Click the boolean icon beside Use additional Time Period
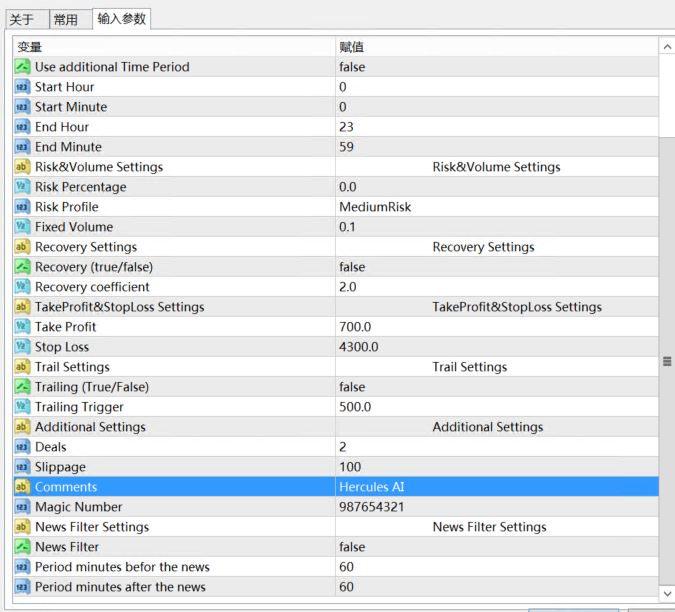675x612 pixels. tap(22, 67)
